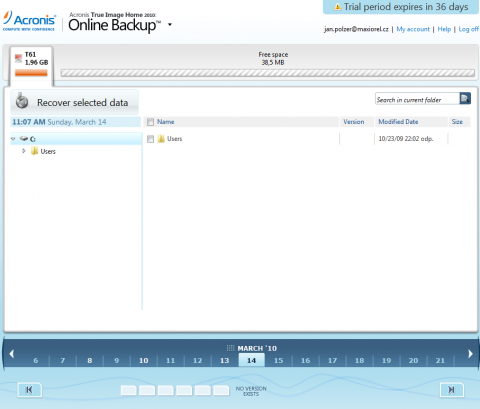Open the Online Backup product dropdown arrow

point(170,24)
